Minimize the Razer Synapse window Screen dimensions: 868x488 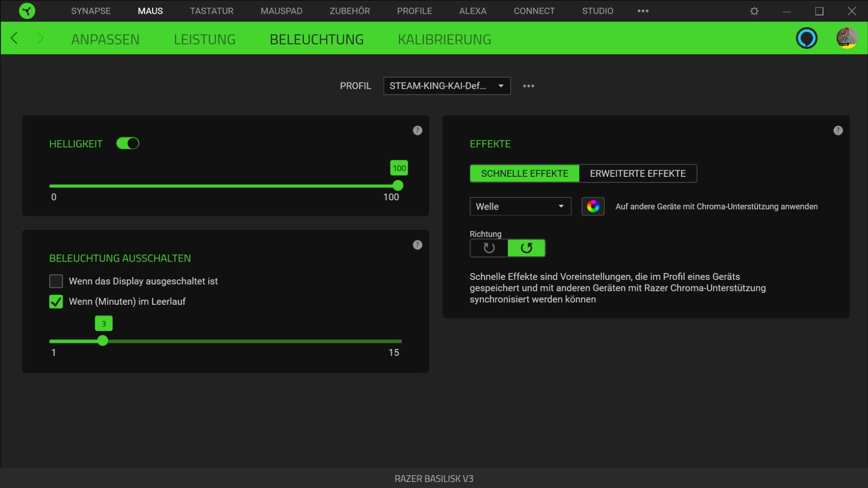click(786, 11)
